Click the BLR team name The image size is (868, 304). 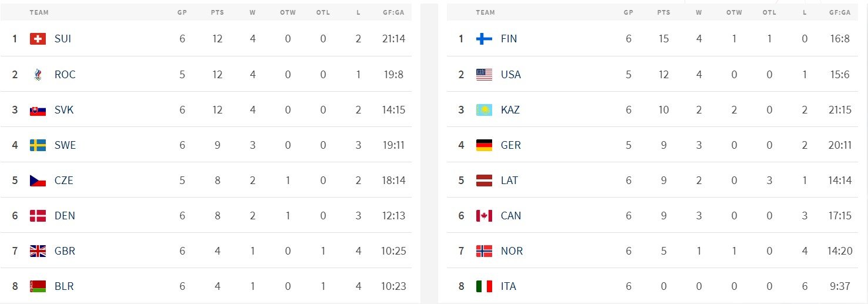pos(64,286)
